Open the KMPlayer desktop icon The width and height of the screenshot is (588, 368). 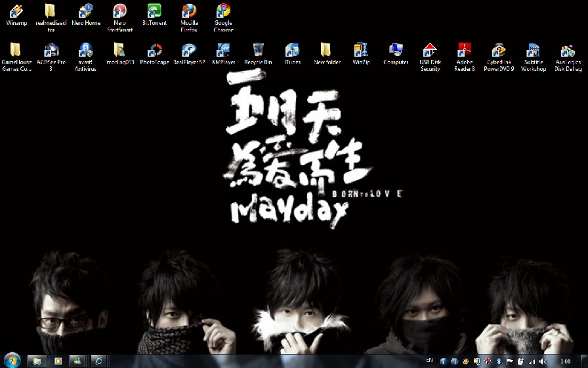point(224,54)
